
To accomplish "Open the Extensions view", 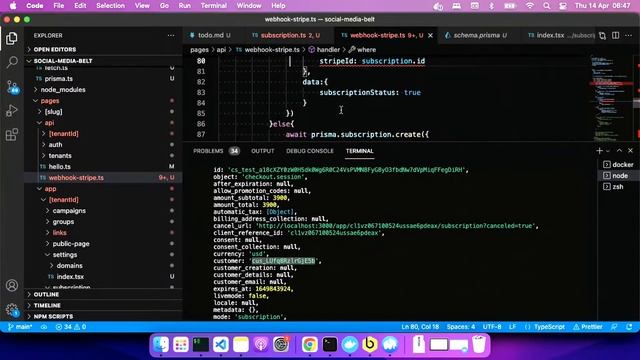I will (x=12, y=134).
